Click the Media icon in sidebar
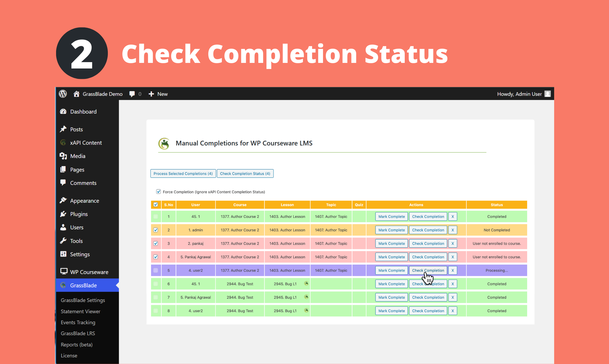609x364 pixels. (x=63, y=156)
